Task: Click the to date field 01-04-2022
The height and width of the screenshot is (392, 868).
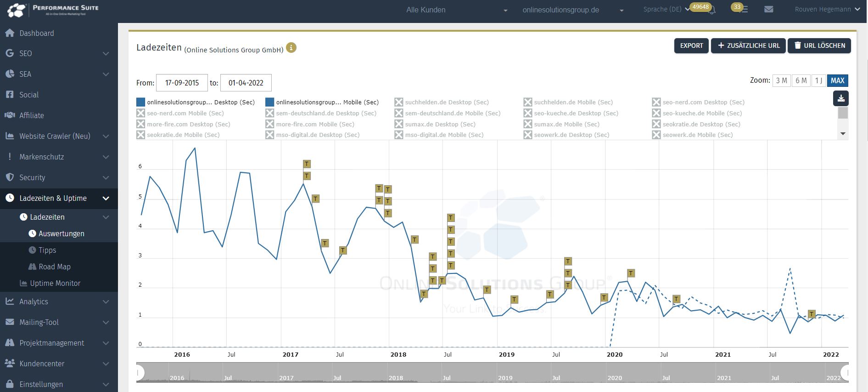Action: [246, 83]
